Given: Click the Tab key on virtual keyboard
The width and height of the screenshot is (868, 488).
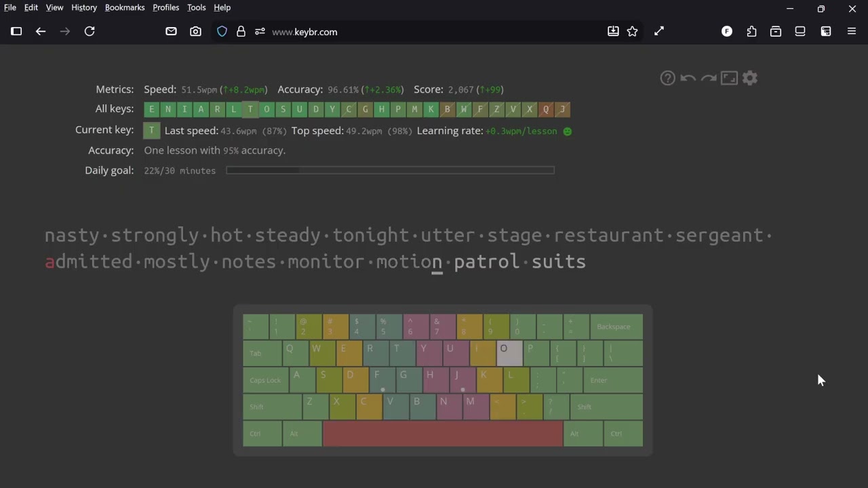Looking at the screenshot, I should pyautogui.click(x=262, y=353).
